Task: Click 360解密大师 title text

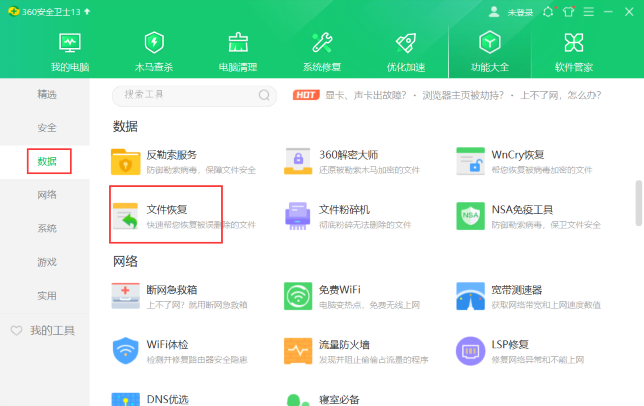Action: [x=349, y=155]
